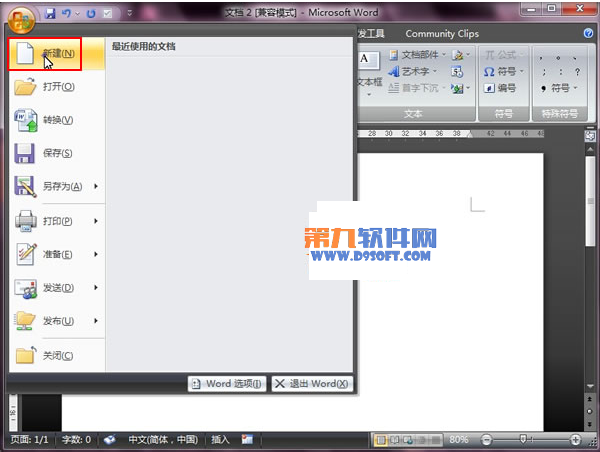Expand the 发布 submenu arrow
The height and width of the screenshot is (452, 600).
pyautogui.click(x=96, y=321)
